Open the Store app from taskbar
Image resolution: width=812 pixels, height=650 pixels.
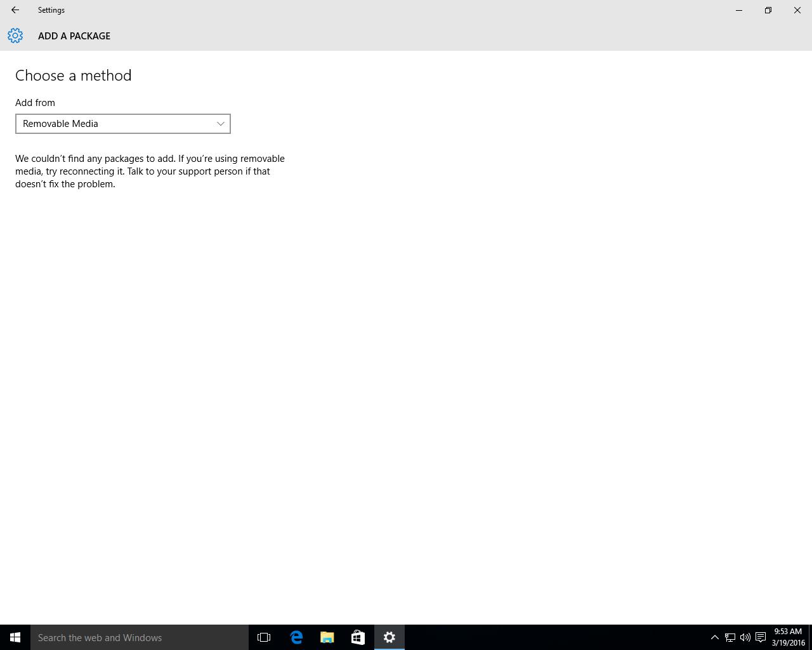[358, 637]
